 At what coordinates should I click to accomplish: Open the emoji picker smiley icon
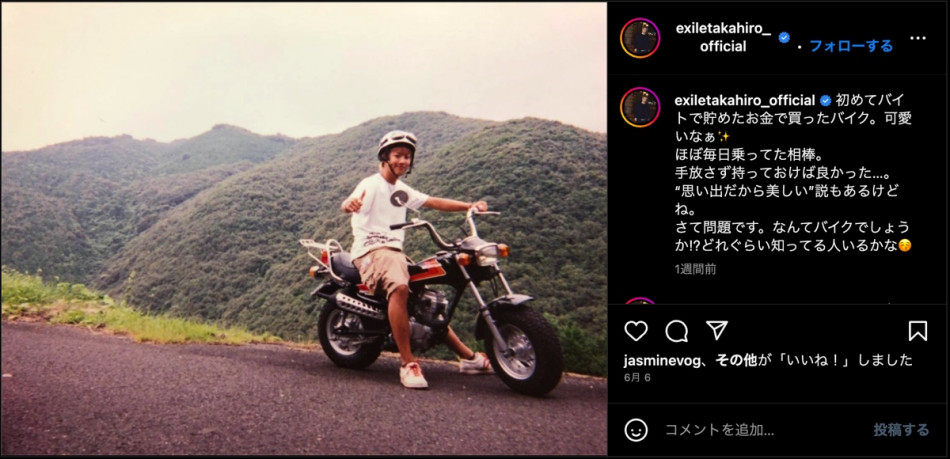(636, 430)
